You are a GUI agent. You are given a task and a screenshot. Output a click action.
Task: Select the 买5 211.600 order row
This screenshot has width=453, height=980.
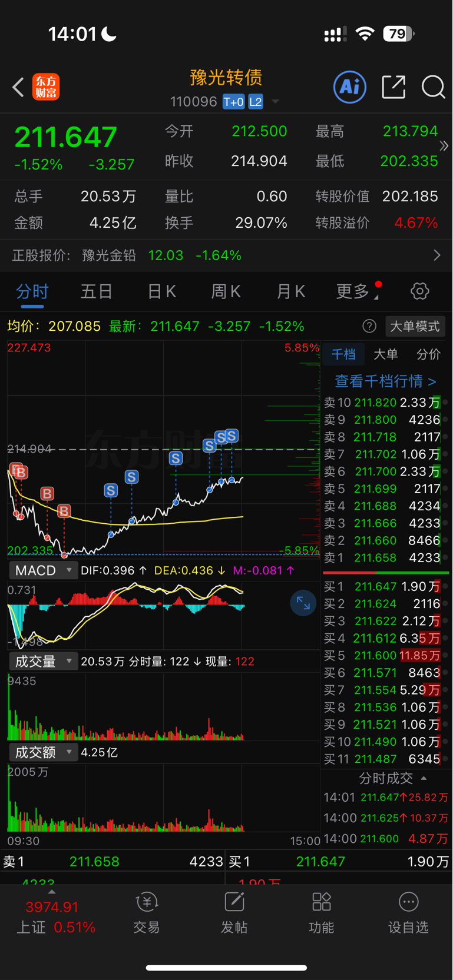point(386,655)
